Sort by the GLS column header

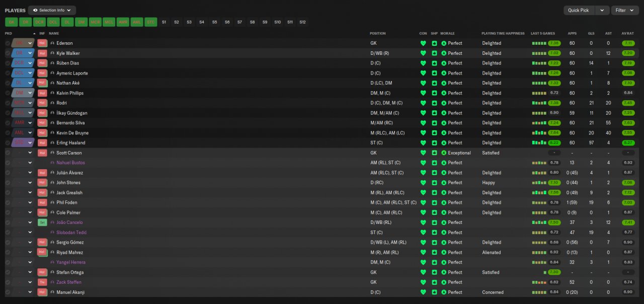(x=591, y=33)
